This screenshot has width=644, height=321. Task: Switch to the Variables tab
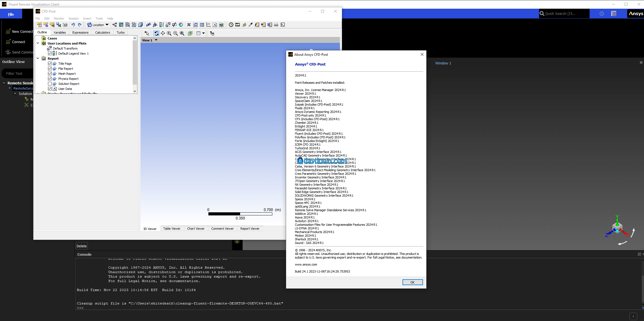[x=59, y=32]
